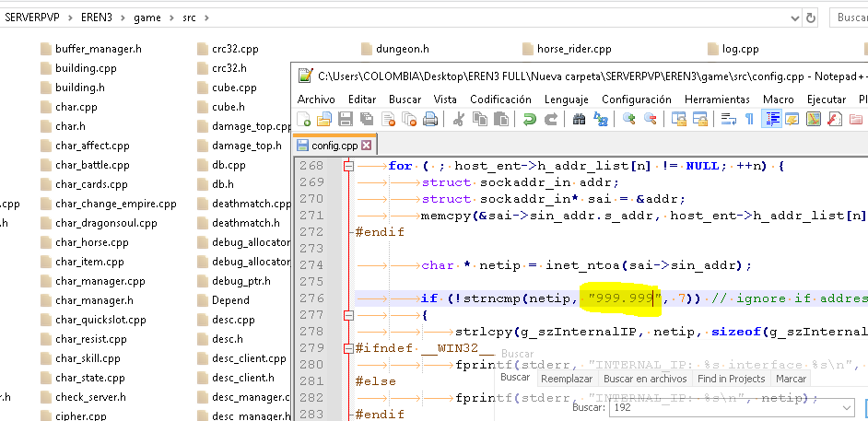Toggle the Indent Guide toolbar icon
The width and height of the screenshot is (868, 421).
pyautogui.click(x=771, y=119)
